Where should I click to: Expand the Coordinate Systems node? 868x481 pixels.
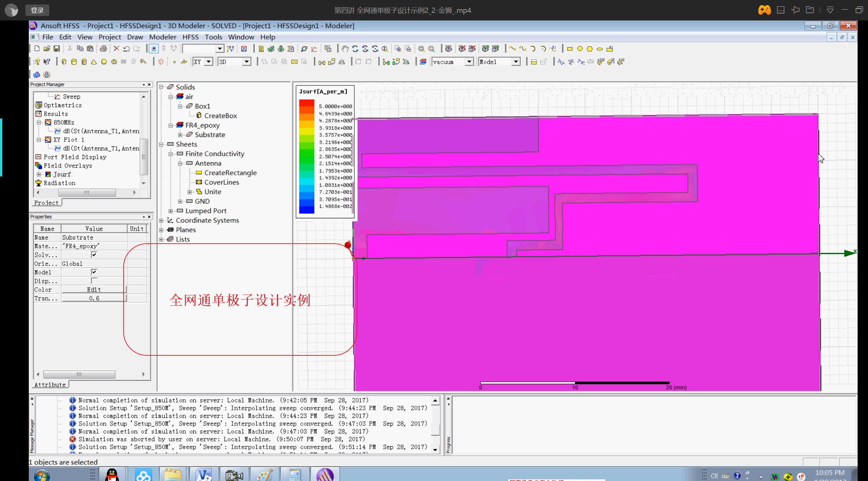161,220
